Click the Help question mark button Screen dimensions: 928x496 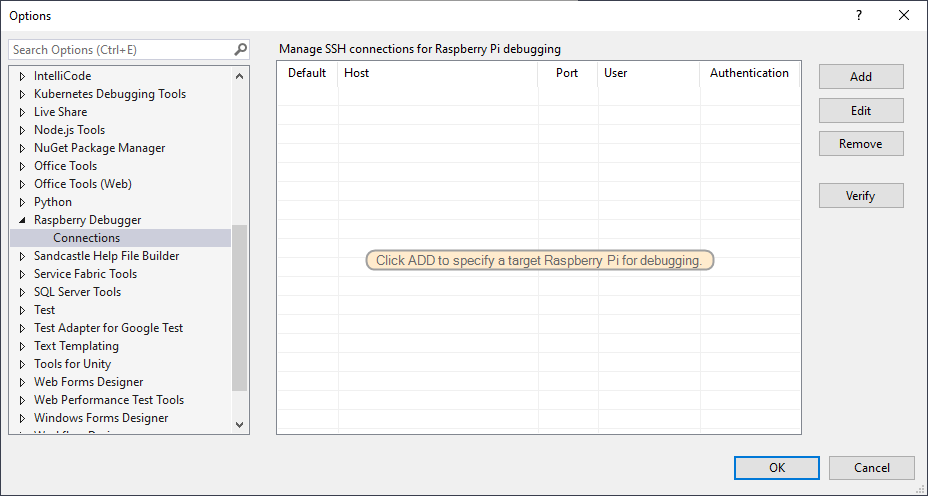click(858, 15)
